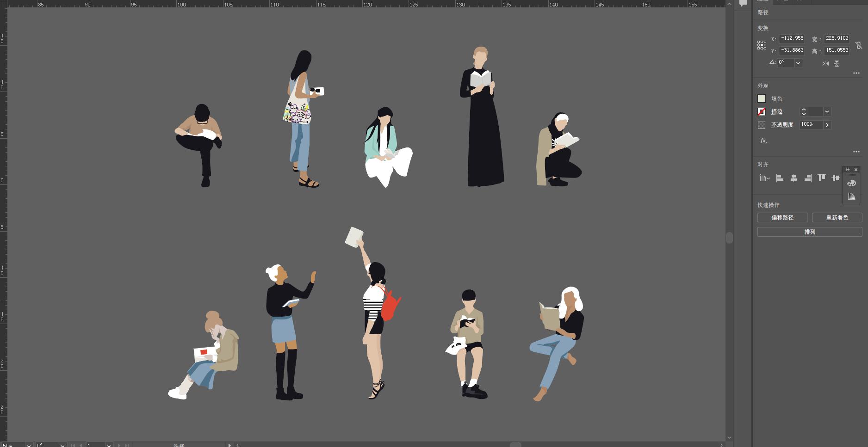Click the 填色 fill color swatch
This screenshot has height=447, width=868.
click(x=762, y=98)
